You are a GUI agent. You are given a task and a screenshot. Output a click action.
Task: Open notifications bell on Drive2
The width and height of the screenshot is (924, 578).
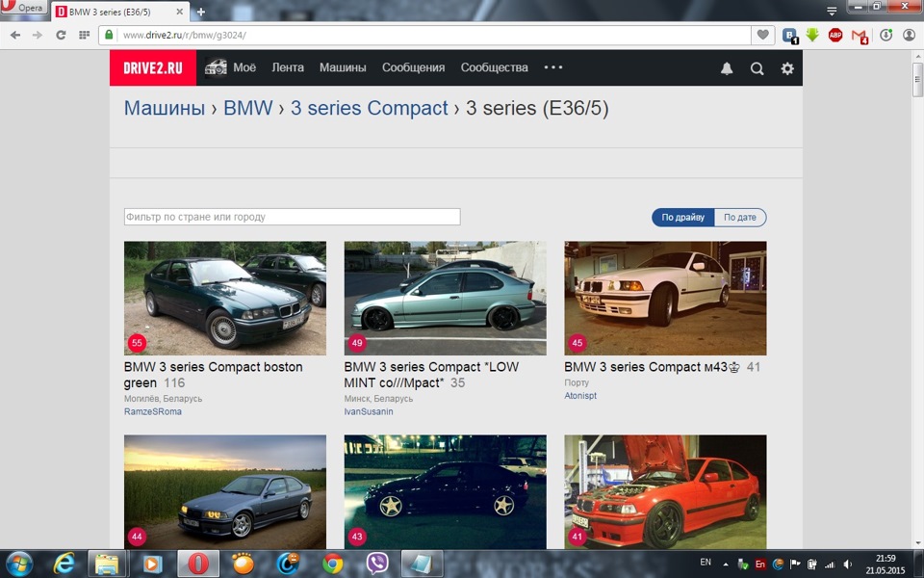(x=728, y=68)
